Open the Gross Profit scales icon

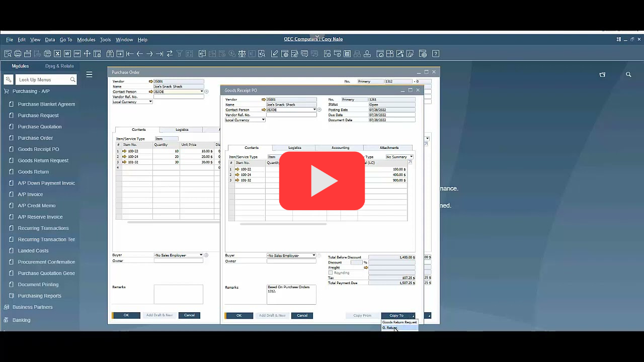tap(242, 53)
